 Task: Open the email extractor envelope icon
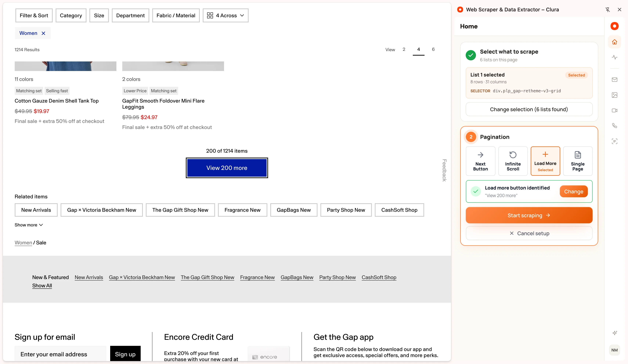[615, 80]
